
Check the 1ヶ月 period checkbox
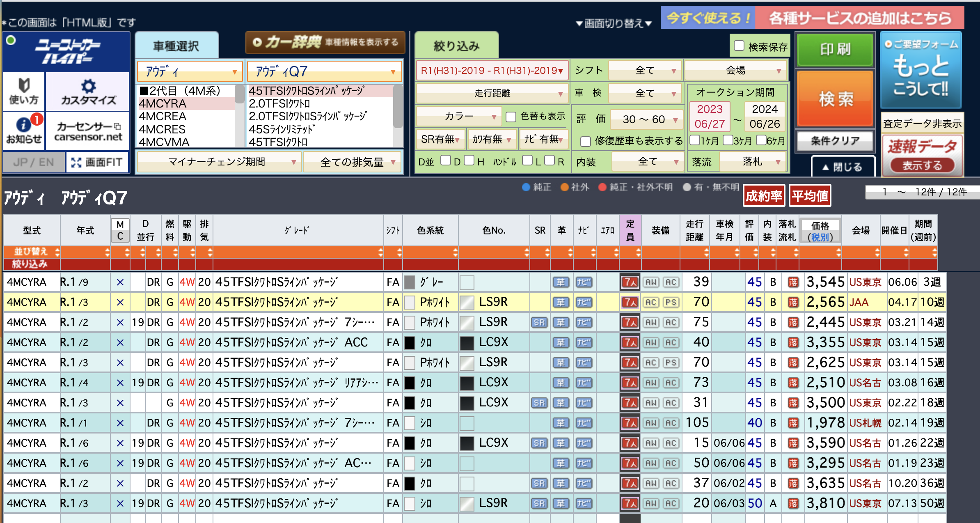coord(695,140)
